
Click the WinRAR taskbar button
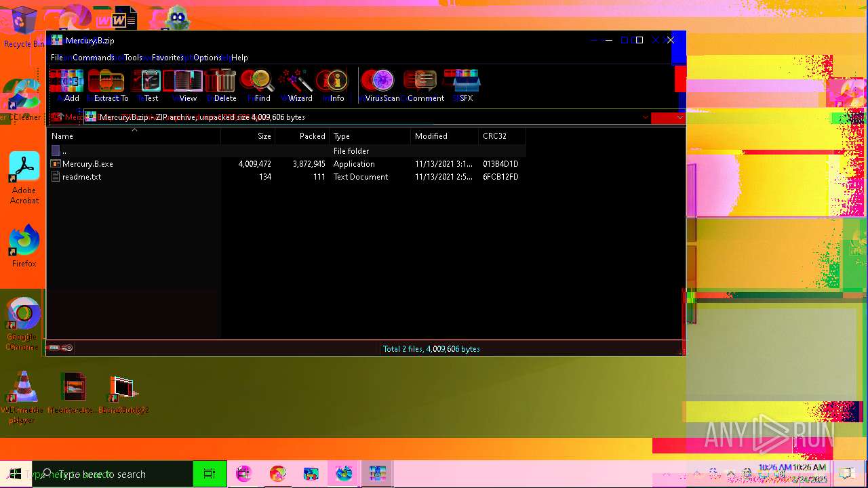point(377,474)
